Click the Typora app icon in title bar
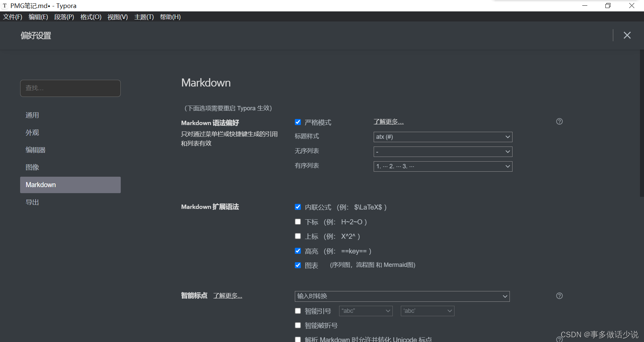The height and width of the screenshot is (342, 644). [x=5, y=6]
